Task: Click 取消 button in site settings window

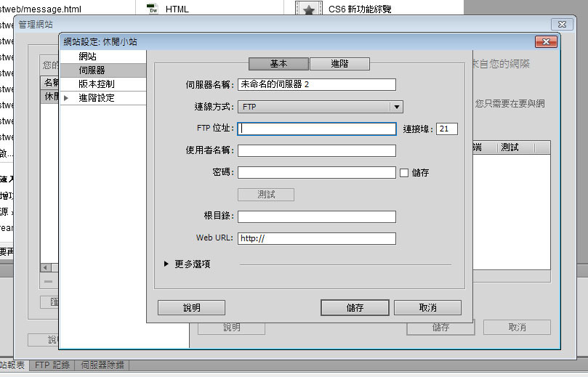Action: pyautogui.click(x=517, y=327)
